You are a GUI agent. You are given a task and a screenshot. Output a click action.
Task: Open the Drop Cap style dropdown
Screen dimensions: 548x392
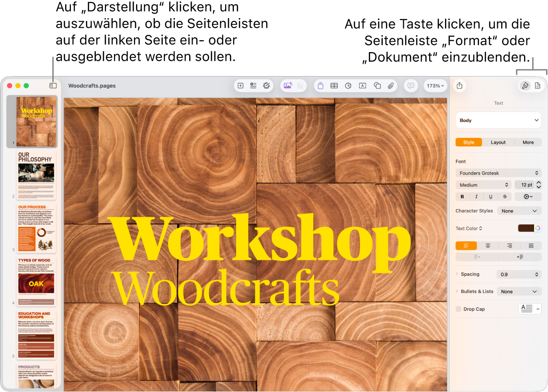(x=530, y=309)
